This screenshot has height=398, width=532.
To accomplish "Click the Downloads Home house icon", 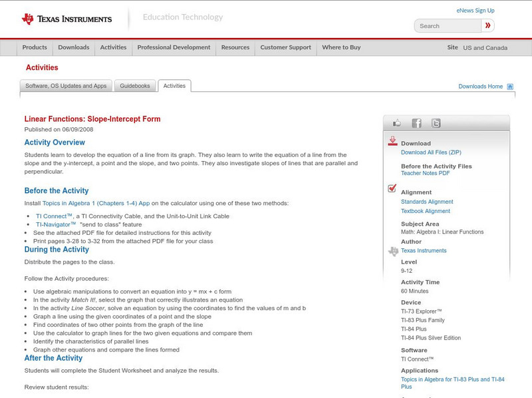I will 510,87.
